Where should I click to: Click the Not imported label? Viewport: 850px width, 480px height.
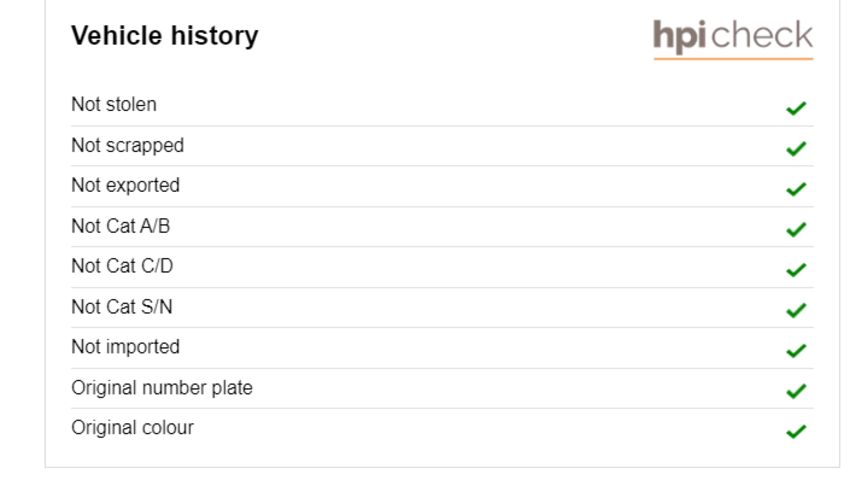[125, 347]
